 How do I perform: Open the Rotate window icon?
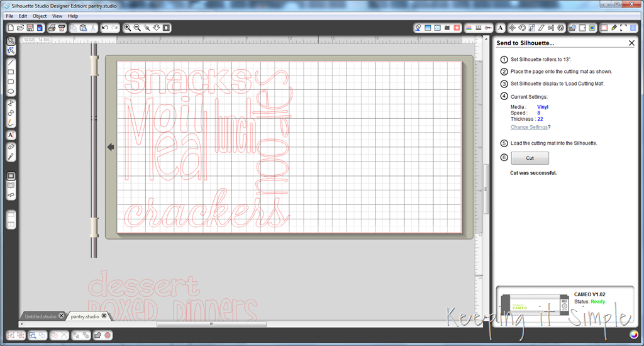pos(522,28)
